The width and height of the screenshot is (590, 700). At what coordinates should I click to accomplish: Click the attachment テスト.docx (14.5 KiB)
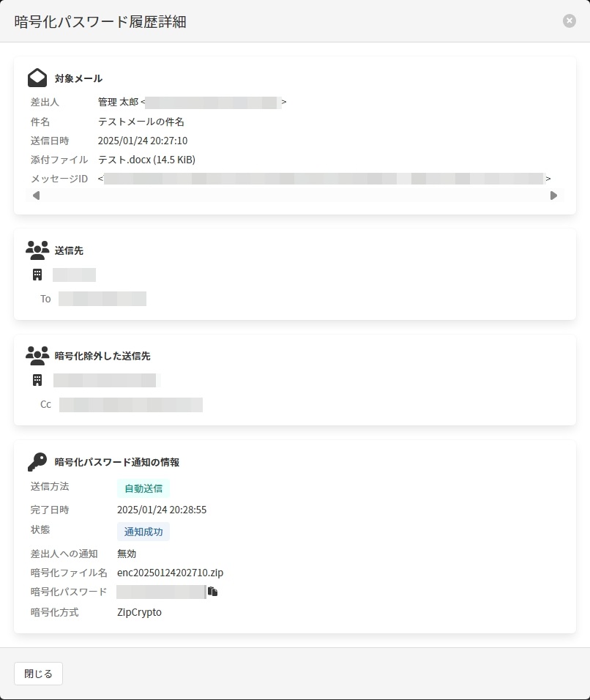coord(146,160)
